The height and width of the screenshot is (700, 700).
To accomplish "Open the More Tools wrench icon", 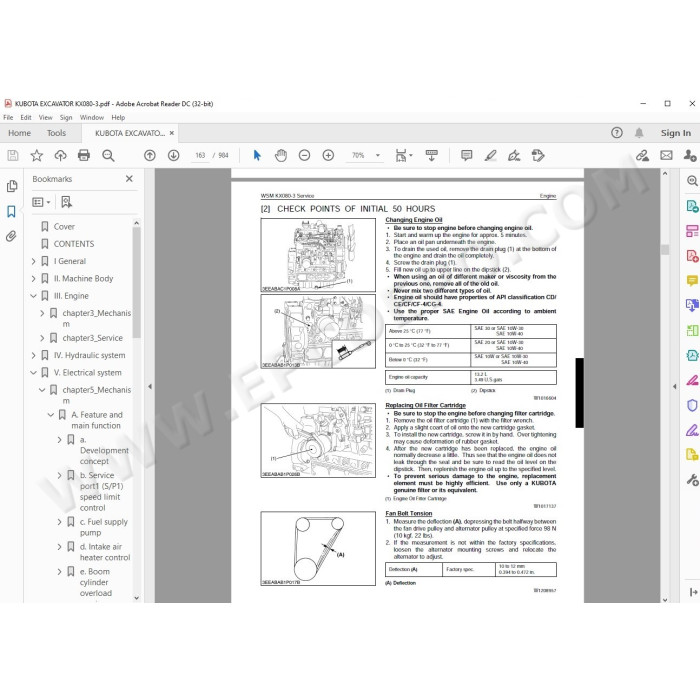I will click(692, 480).
